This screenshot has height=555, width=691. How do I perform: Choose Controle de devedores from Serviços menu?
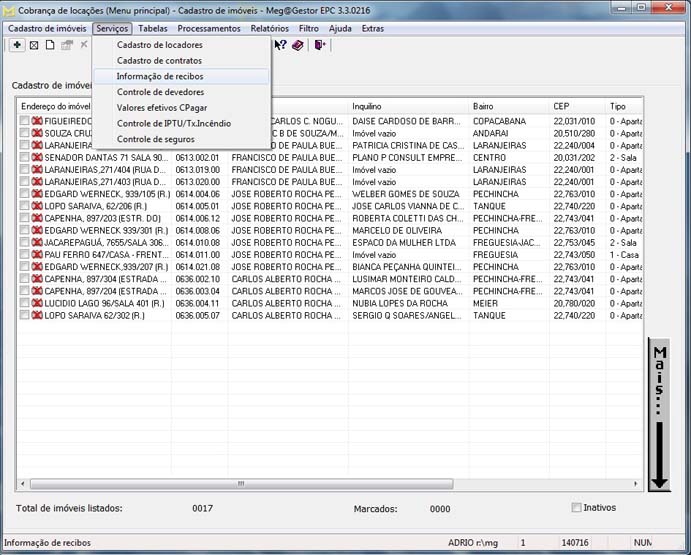[160, 92]
